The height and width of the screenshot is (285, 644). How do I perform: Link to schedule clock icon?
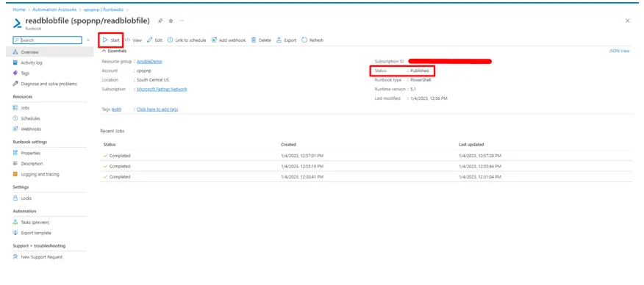tap(187, 40)
